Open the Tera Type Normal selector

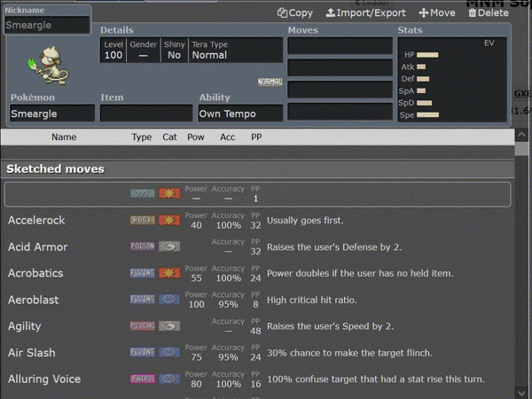(234, 55)
